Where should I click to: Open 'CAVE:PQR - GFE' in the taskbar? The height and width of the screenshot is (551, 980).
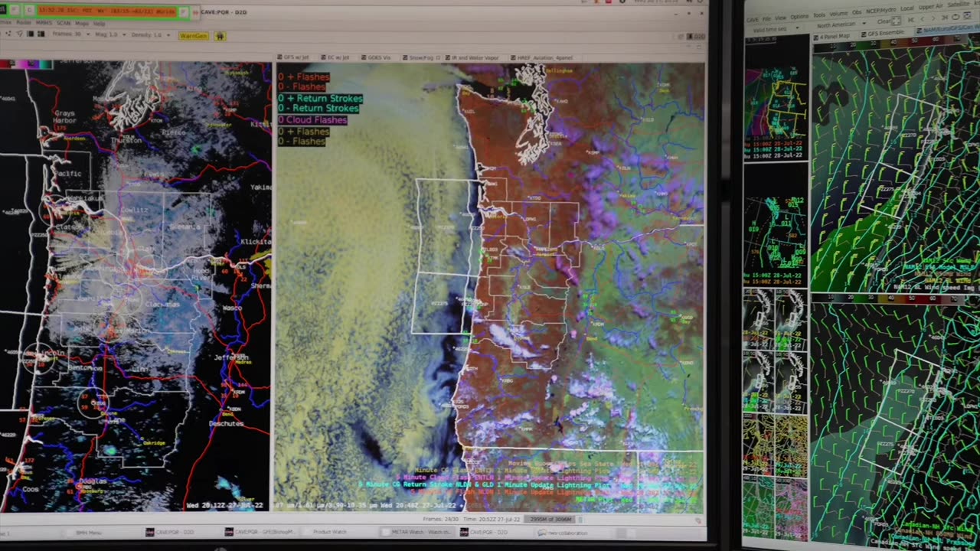260,532
